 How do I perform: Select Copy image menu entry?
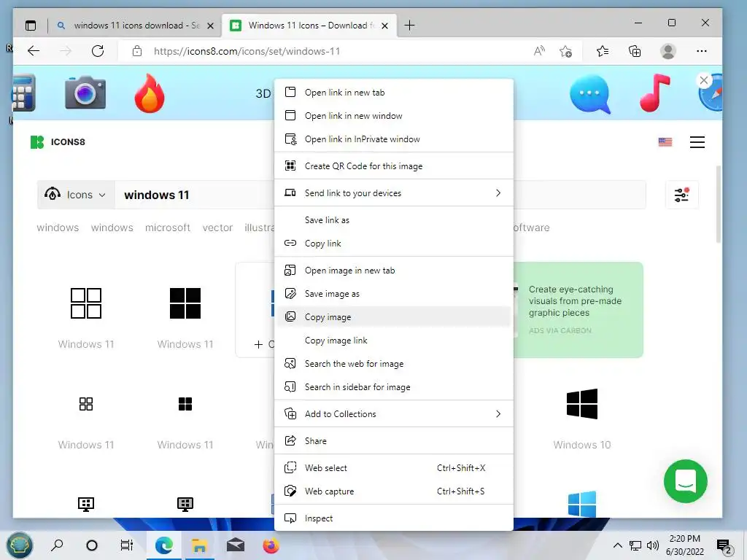393,317
